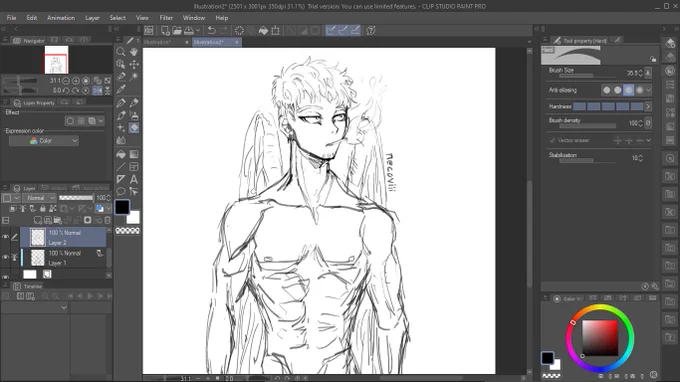Select Layer 1 in the layer list
The width and height of the screenshot is (680, 382).
point(64,258)
